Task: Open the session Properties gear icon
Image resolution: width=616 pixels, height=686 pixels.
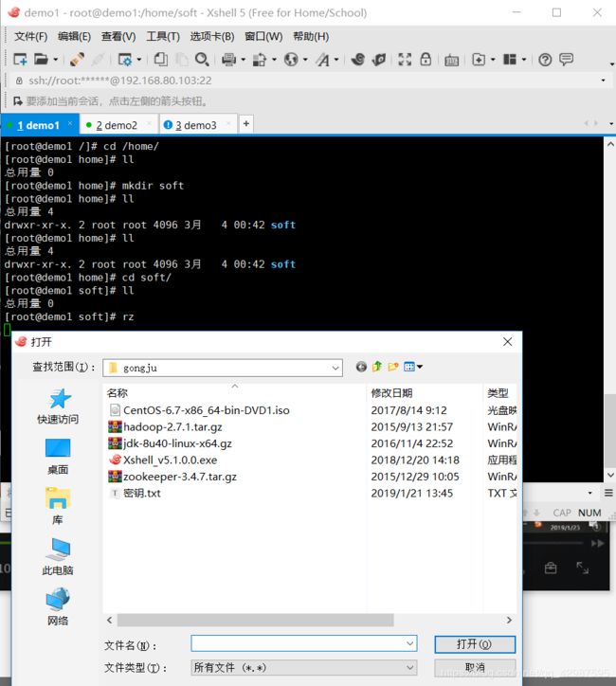Action: (x=125, y=59)
